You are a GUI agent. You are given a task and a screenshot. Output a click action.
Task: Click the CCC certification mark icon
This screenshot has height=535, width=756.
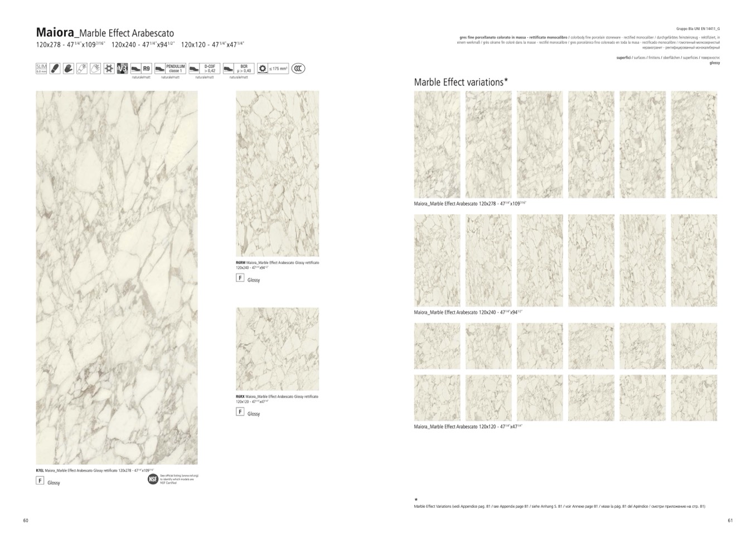point(299,69)
